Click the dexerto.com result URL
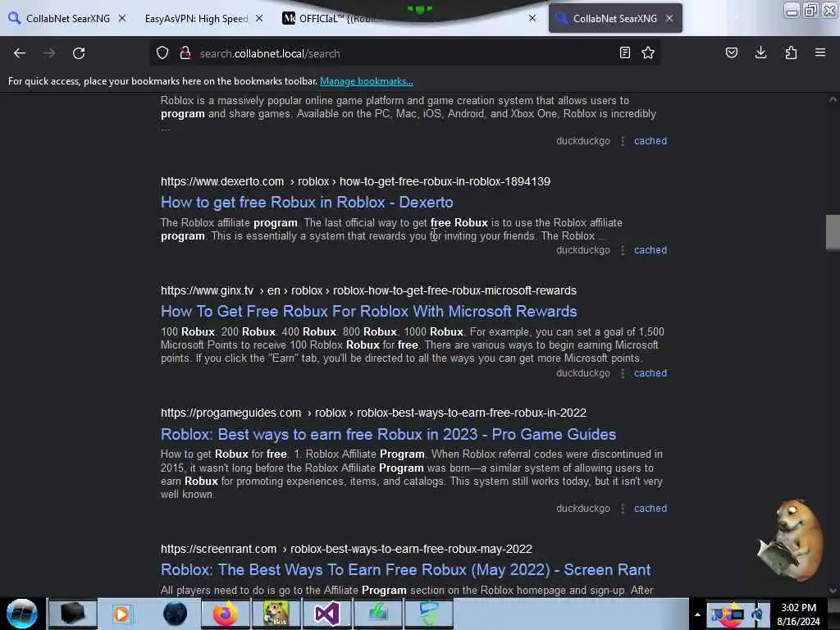 [x=356, y=181]
